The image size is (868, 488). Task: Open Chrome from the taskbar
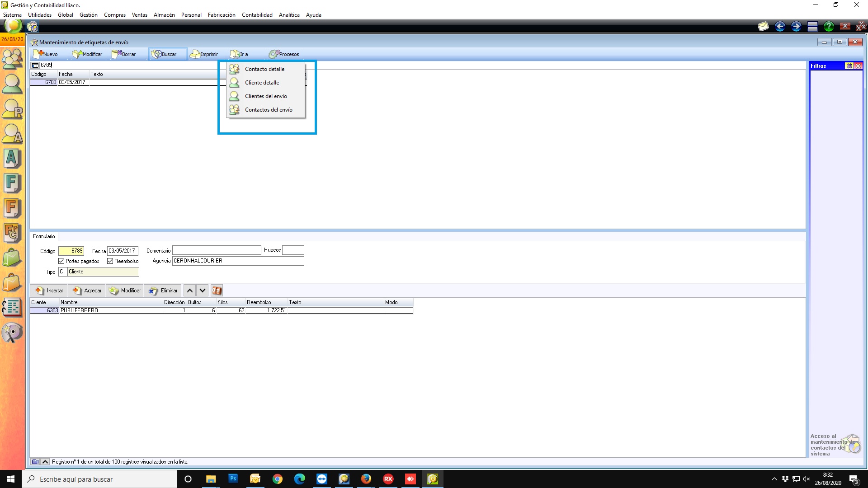pos(278,479)
